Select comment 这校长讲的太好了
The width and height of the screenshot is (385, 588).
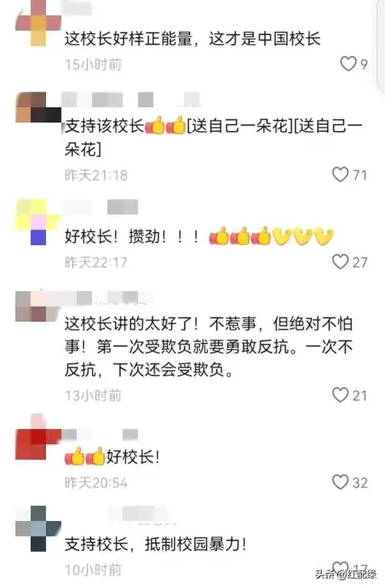[209, 347]
